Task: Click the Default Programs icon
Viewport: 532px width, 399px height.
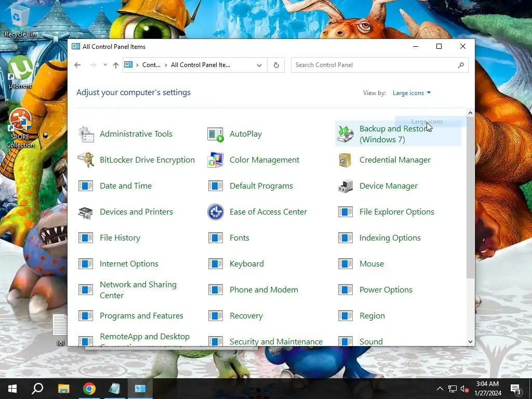Action: pyautogui.click(x=216, y=186)
